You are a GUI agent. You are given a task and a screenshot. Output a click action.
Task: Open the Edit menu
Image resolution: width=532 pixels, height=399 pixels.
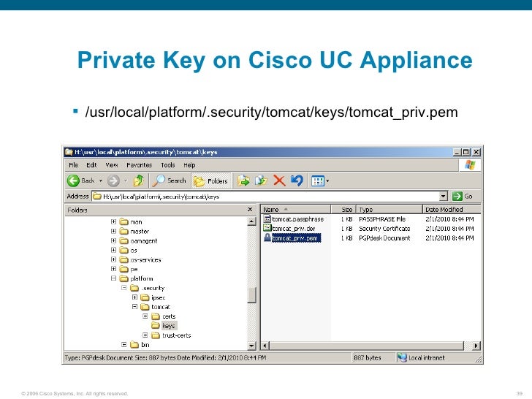[x=91, y=165]
